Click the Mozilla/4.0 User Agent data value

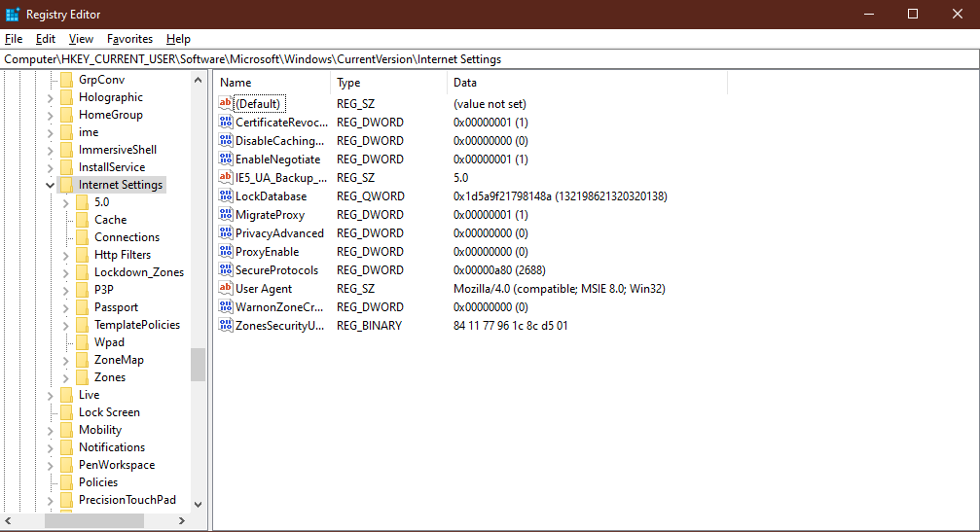pyautogui.click(x=560, y=289)
